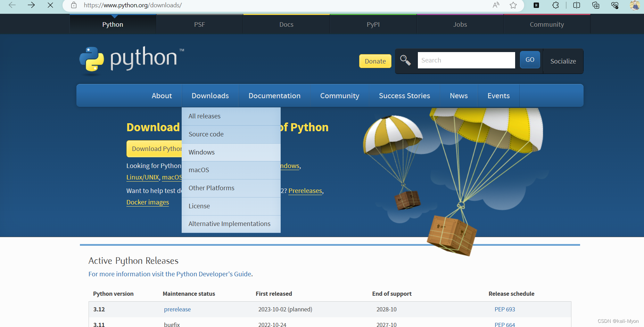Viewport: 644px width, 327px height.
Task: Focus the site Search text field
Action: click(x=466, y=60)
